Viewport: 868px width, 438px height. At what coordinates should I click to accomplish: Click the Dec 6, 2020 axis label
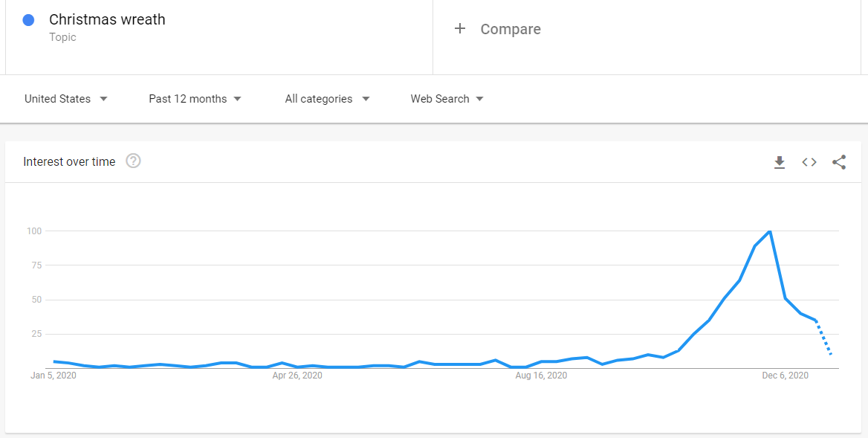pos(785,376)
